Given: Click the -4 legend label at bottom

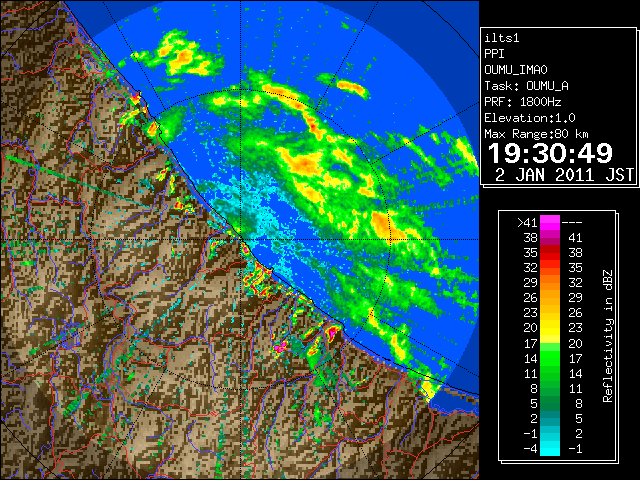Looking at the screenshot, I should pos(530,449).
